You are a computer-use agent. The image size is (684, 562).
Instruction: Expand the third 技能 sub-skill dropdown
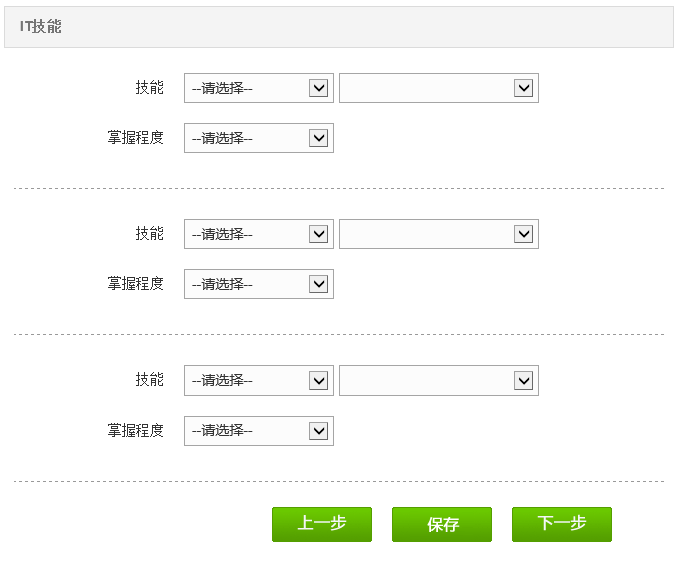pos(439,380)
